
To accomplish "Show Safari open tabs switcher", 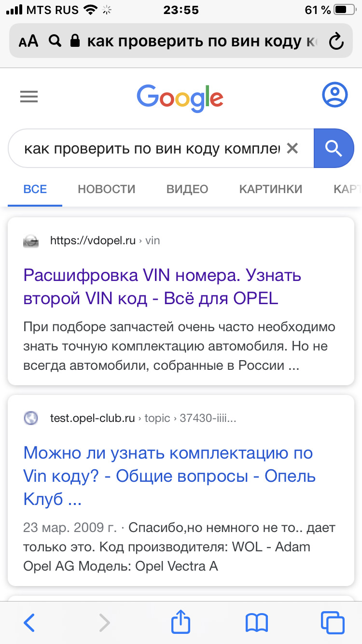I will (333, 623).
